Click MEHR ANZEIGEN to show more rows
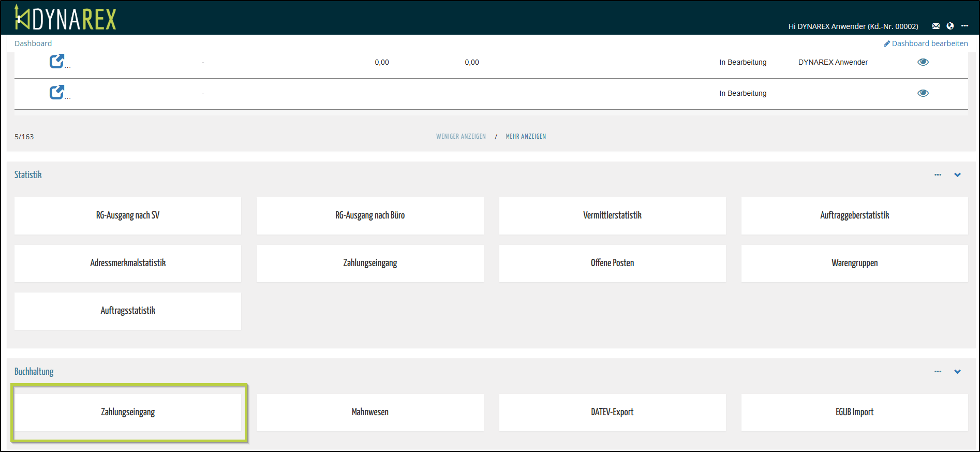This screenshot has width=980, height=452. pos(526,137)
